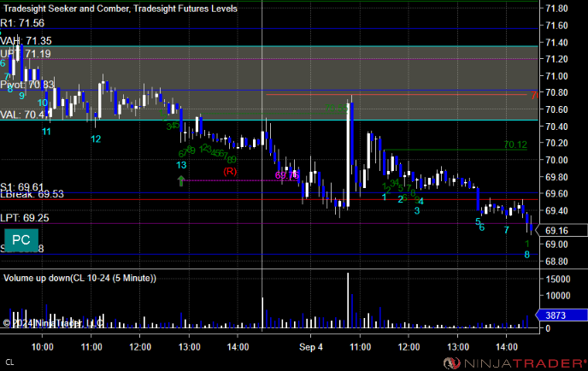Click the teal PC button
Image resolution: width=588 pixels, height=371 pixels.
pyautogui.click(x=21, y=239)
